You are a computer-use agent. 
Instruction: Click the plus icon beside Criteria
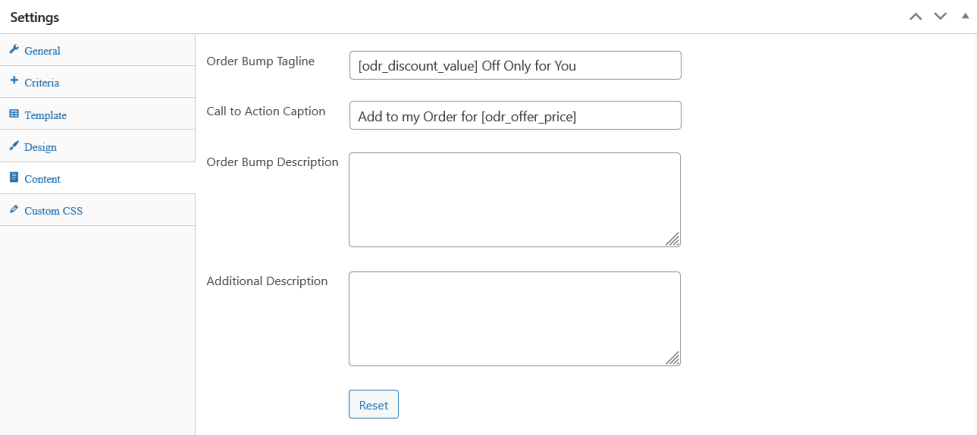coord(14,82)
